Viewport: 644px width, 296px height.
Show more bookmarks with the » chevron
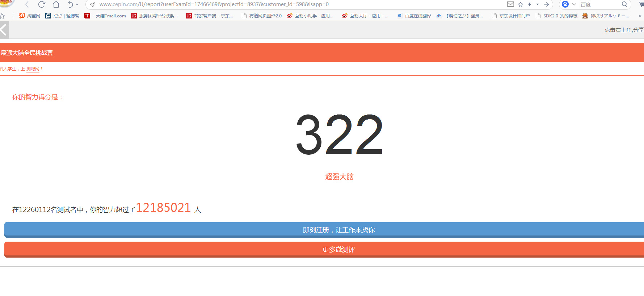640,16
